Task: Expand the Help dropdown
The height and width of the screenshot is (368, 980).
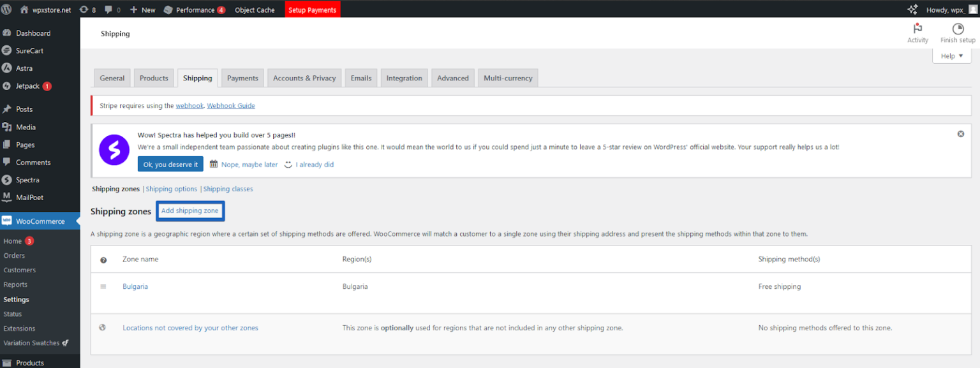Action: [x=951, y=56]
